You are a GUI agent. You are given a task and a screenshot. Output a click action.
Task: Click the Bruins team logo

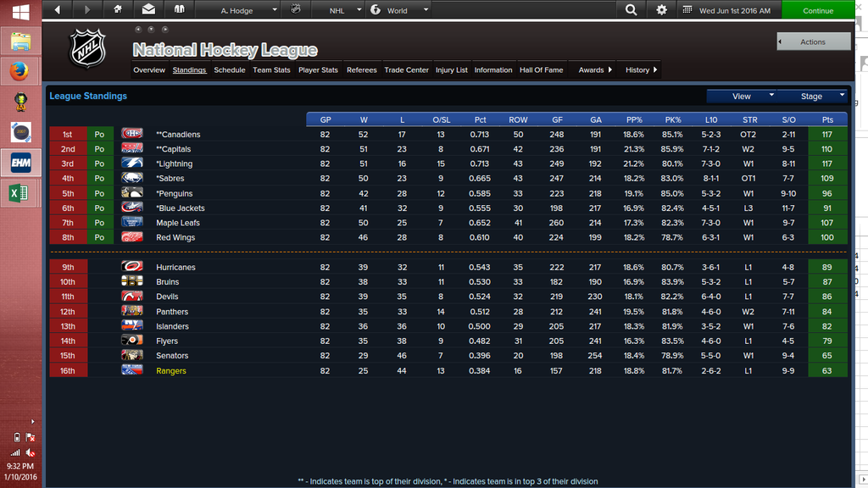point(131,281)
